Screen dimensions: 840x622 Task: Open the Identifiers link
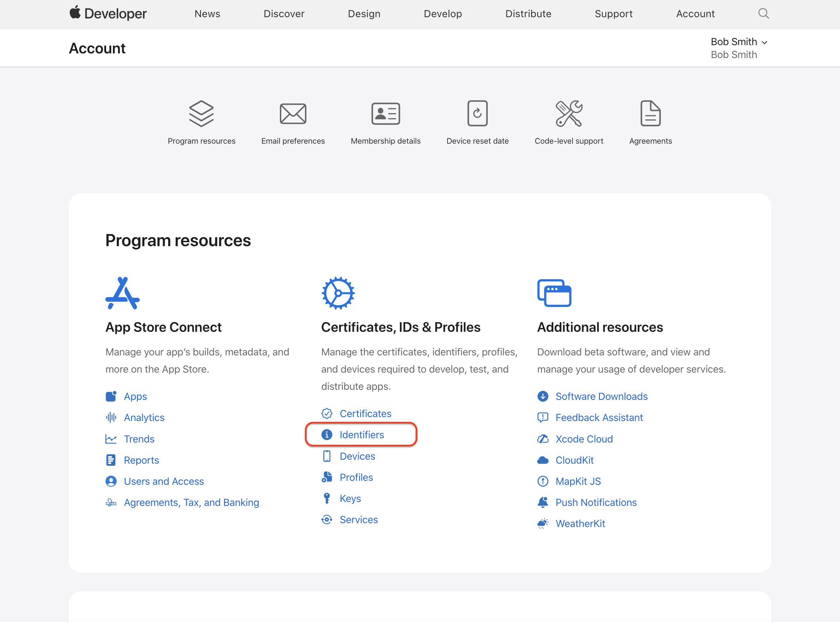click(362, 435)
